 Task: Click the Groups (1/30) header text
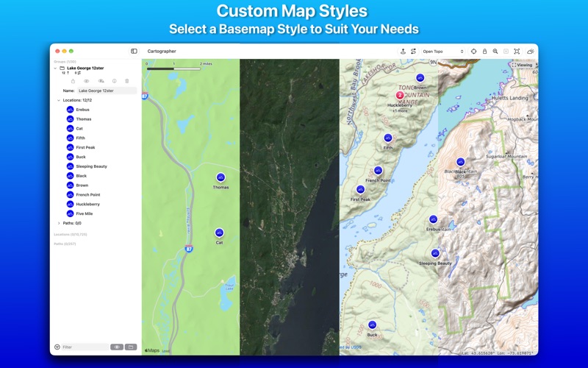pos(65,62)
